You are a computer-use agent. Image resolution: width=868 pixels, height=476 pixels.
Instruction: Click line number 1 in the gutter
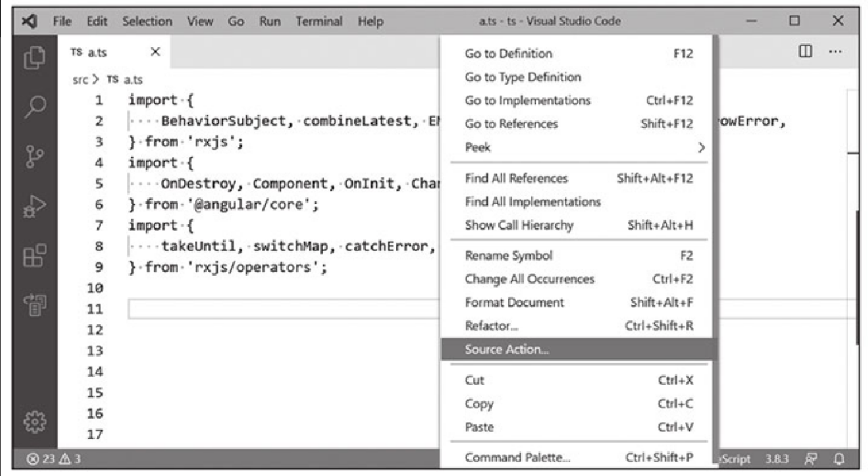click(x=99, y=100)
